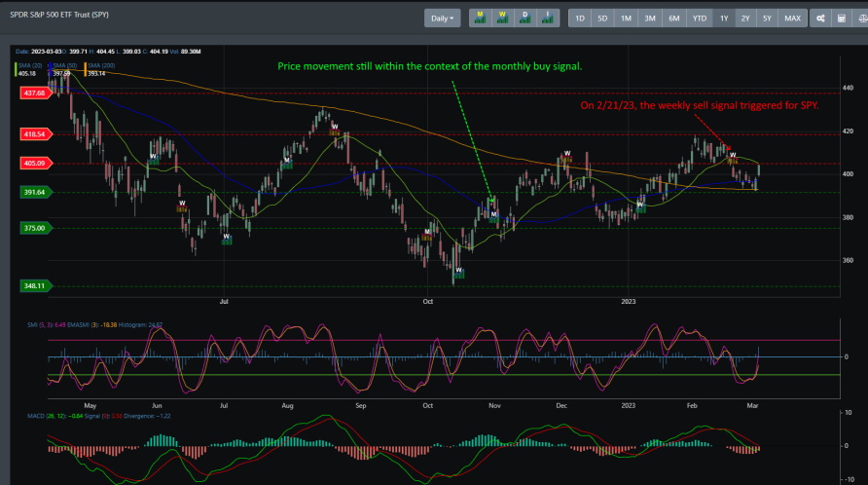Show full history with MAX
The height and width of the screenshot is (485, 868).
[793, 19]
